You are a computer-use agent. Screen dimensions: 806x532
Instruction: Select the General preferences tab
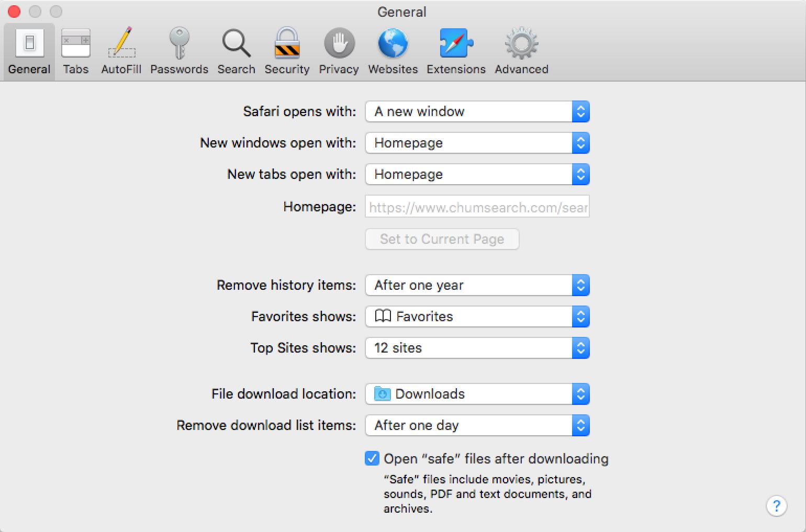(x=29, y=51)
